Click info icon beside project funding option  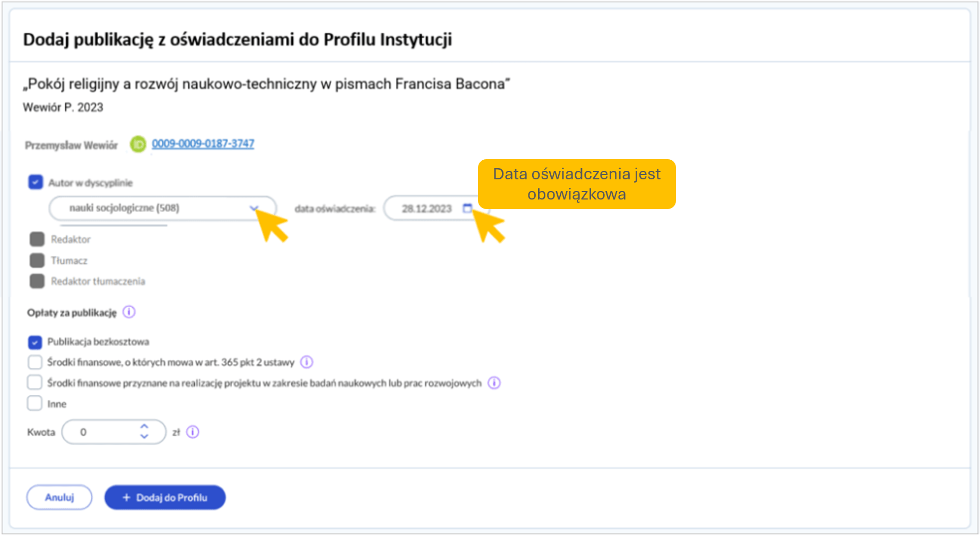click(x=494, y=383)
